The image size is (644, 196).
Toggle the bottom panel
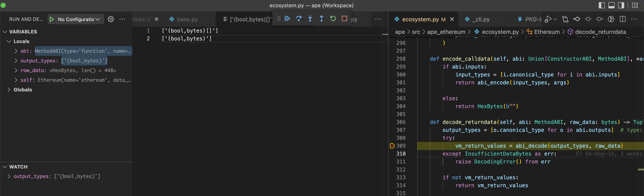[611, 5]
